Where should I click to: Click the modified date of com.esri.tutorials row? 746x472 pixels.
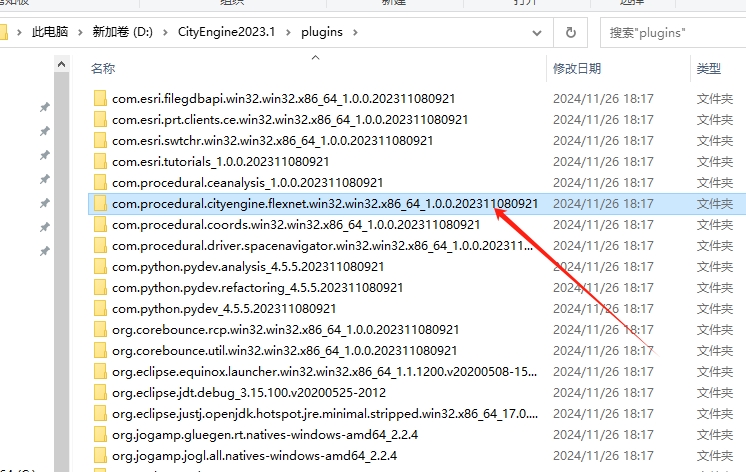pos(603,161)
